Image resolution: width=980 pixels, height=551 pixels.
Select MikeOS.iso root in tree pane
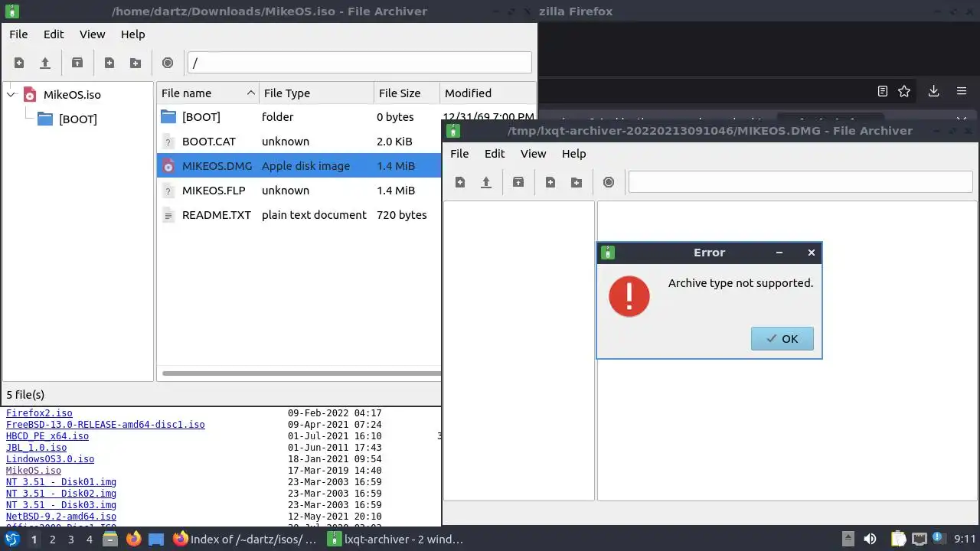[72, 95]
